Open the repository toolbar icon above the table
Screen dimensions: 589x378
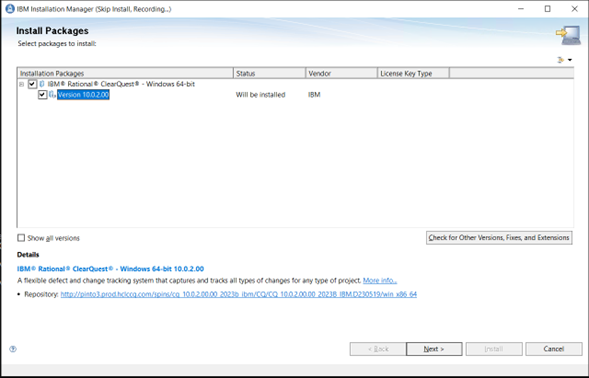click(560, 60)
